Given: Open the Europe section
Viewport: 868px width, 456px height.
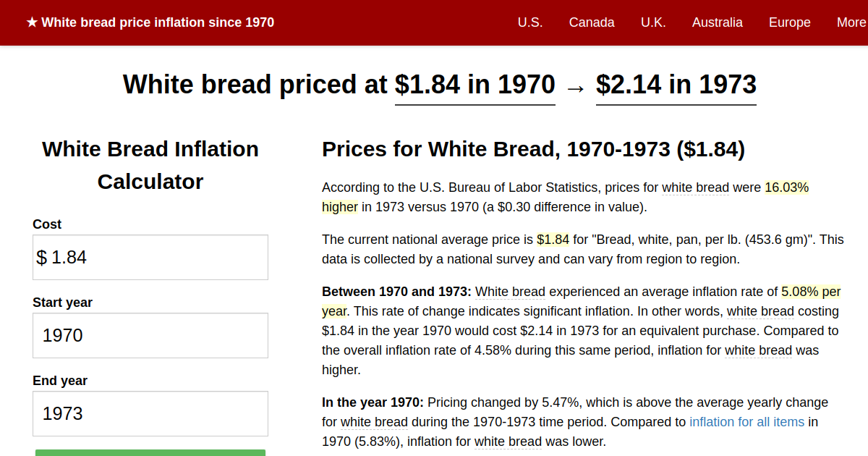Looking at the screenshot, I should click(789, 22).
